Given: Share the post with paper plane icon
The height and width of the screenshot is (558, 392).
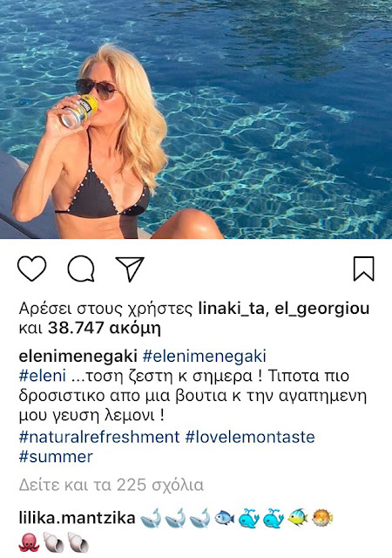Looking at the screenshot, I should [x=130, y=269].
